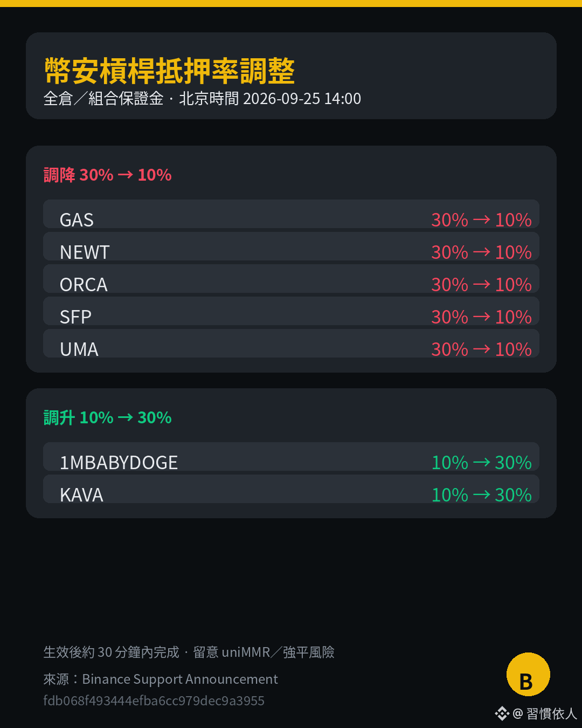Click KAVA rate 10% → 30% value

point(481,495)
